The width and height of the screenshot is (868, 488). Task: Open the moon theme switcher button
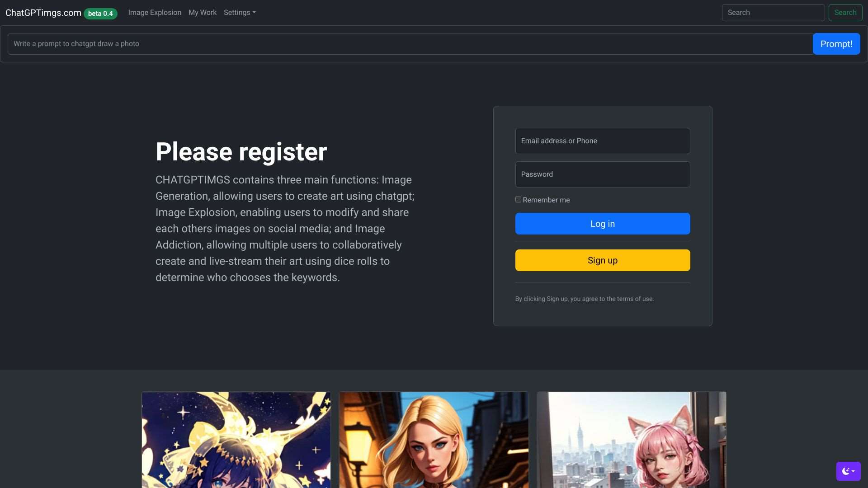click(x=848, y=471)
